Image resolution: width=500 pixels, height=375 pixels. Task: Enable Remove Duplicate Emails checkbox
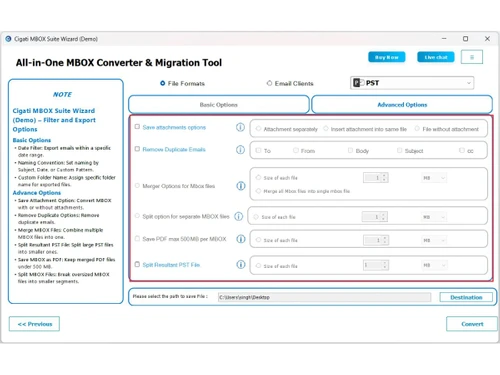click(137, 149)
